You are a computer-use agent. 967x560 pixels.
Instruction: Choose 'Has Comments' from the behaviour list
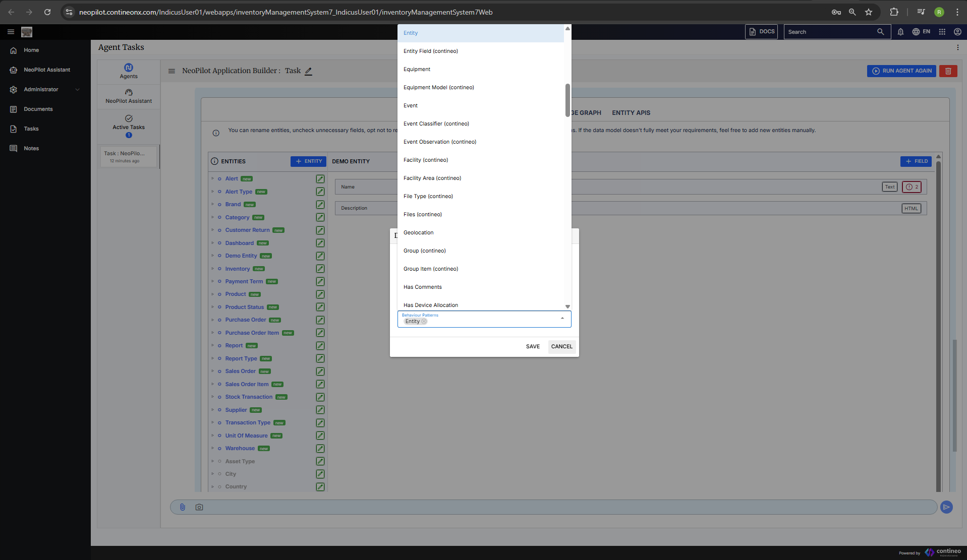coord(481,287)
